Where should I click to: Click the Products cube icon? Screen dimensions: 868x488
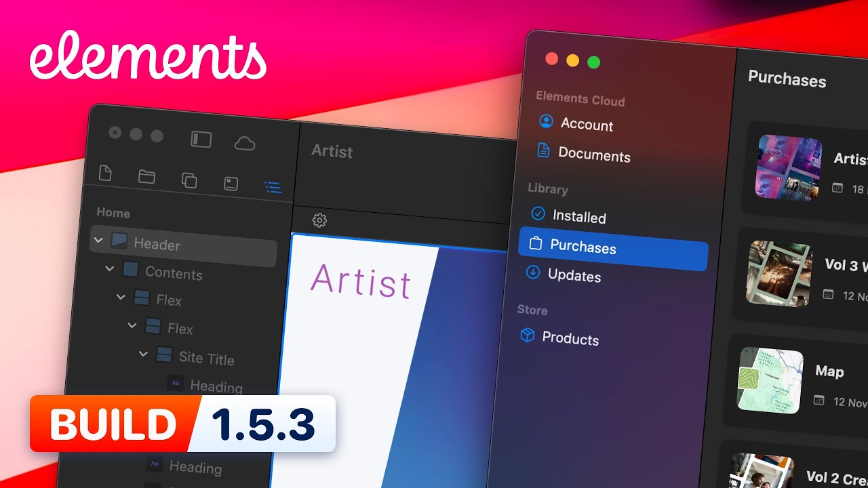click(527, 334)
